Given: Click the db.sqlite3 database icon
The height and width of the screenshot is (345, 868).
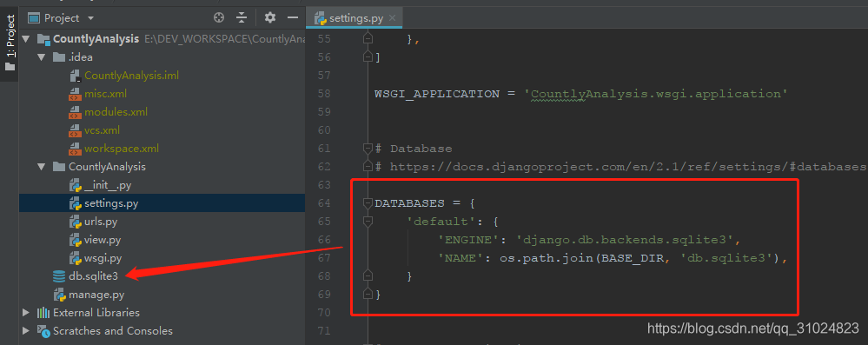Looking at the screenshot, I should pos(59,276).
